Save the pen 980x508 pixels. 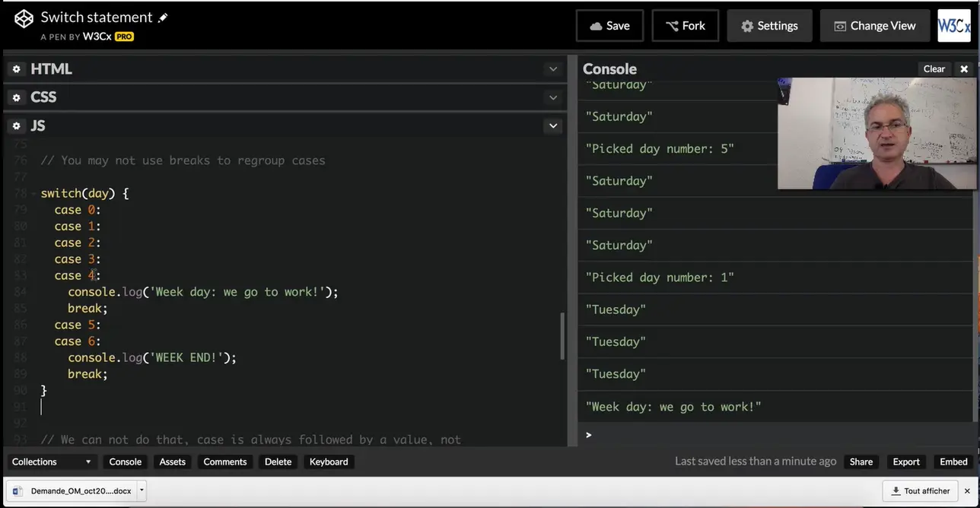click(x=609, y=26)
